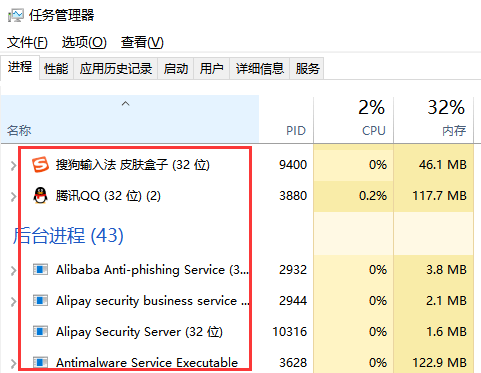Open the 选项(O) menu
The width and height of the screenshot is (481, 373).
point(84,42)
